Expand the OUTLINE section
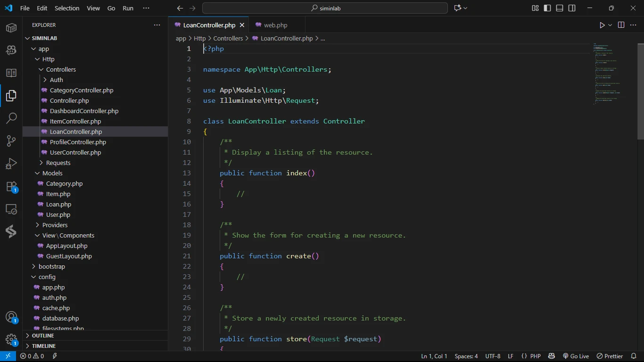This screenshot has width=644, height=362. coord(43,336)
